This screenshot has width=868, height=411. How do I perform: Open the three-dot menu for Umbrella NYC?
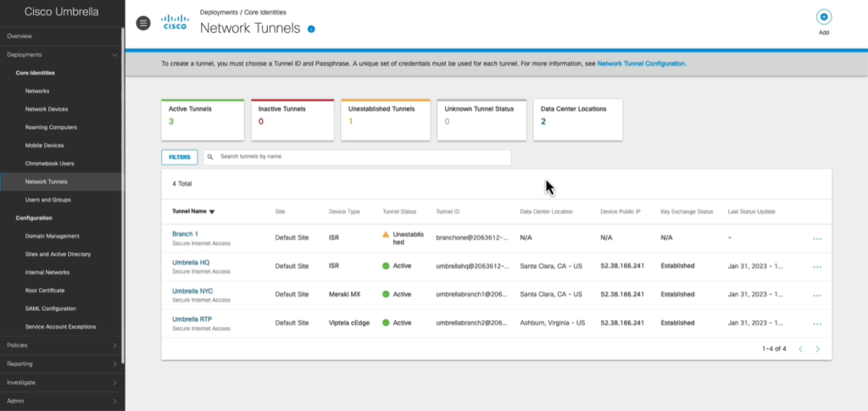pyautogui.click(x=817, y=296)
